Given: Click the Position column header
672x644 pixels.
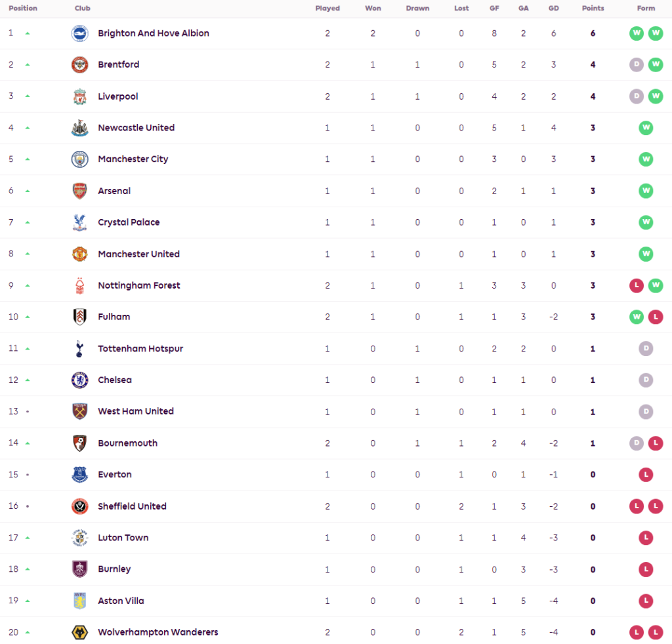Looking at the screenshot, I should 23,9.
